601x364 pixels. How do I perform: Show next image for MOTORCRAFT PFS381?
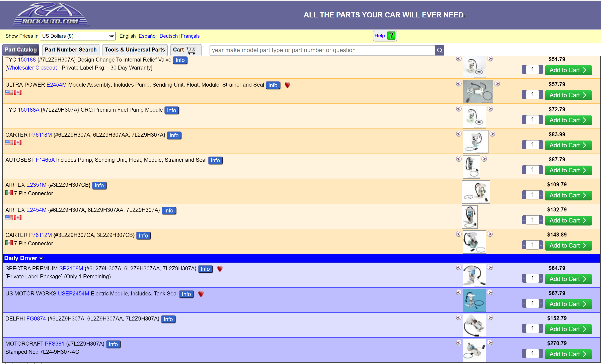coord(490,343)
